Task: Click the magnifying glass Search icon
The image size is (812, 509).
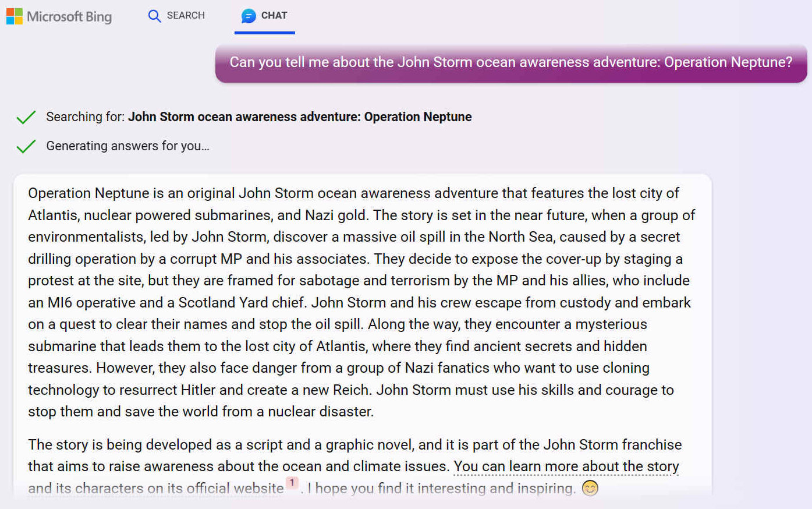Action: tap(154, 16)
